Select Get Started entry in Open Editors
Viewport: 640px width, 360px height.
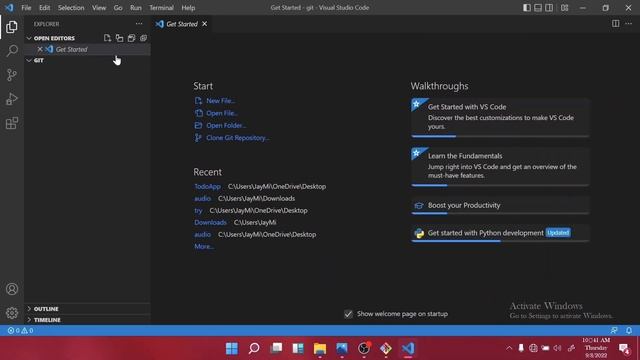tap(87, 49)
